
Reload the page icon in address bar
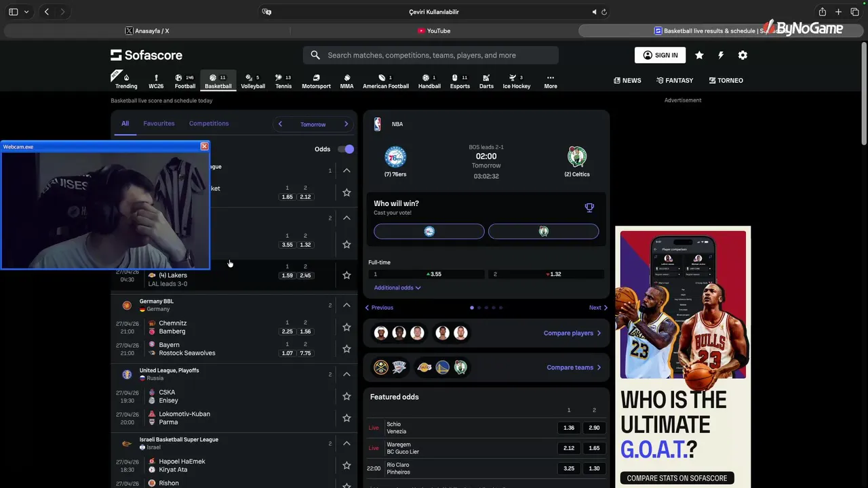coord(604,12)
